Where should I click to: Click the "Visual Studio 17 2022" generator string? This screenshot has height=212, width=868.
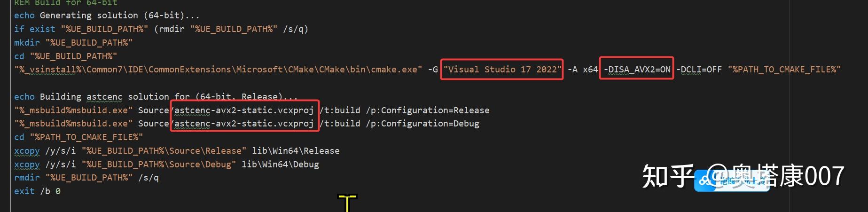pyautogui.click(x=502, y=70)
